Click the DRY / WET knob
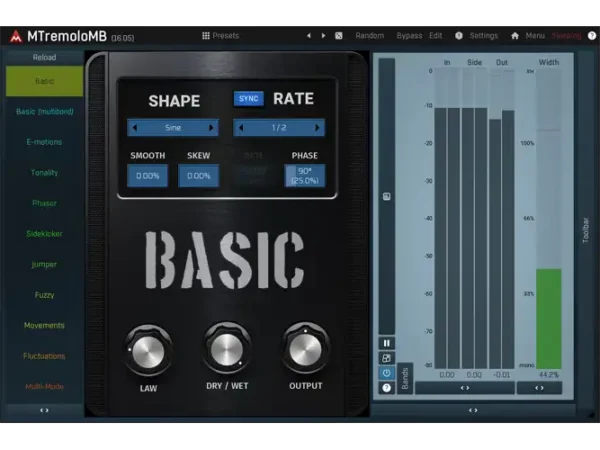The image size is (600, 450). point(227,349)
